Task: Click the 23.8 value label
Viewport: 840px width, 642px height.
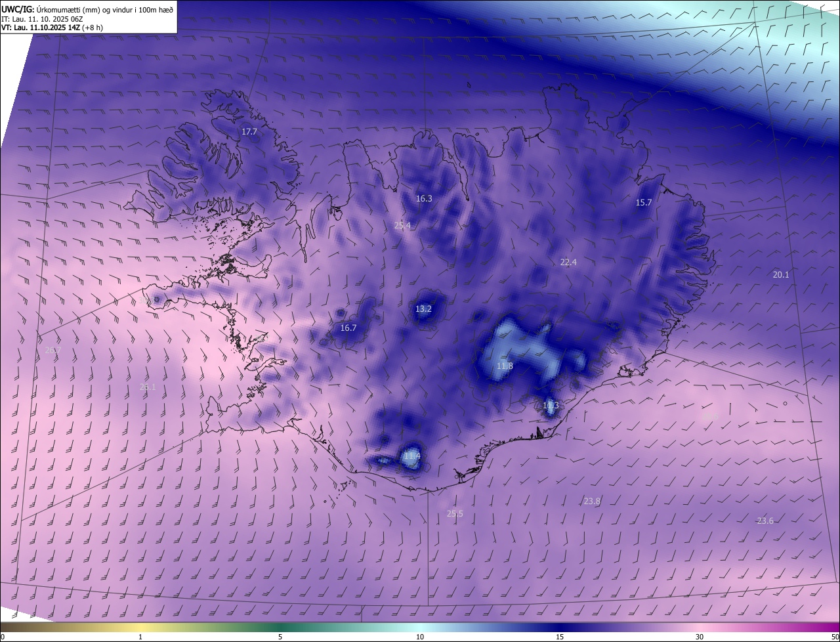Action: [592, 502]
